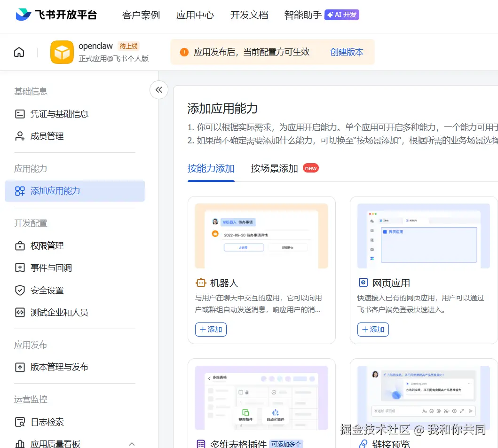
Task: Click the home icon above the sidebar
Action: 19,52
